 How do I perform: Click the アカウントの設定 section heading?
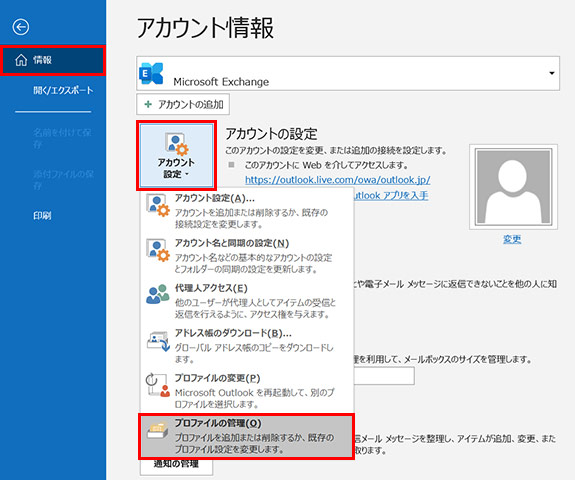[x=271, y=134]
